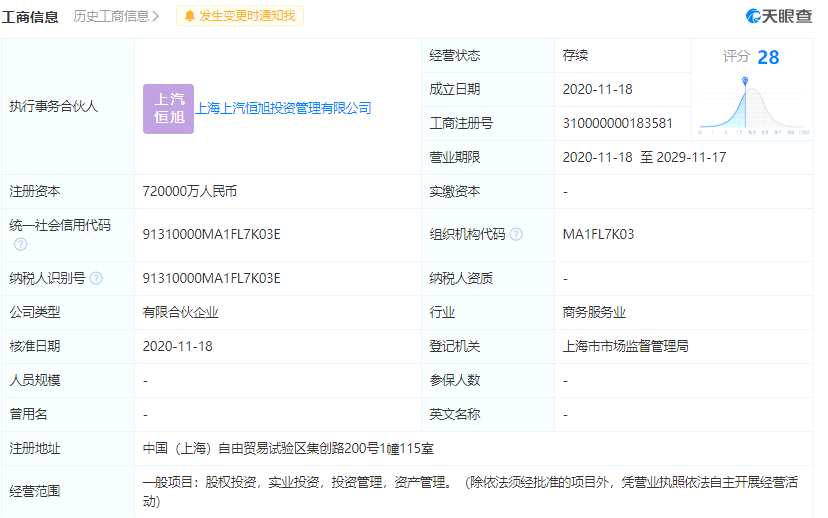Select business term 2020-11-18 至 2029-11-17

644,157
